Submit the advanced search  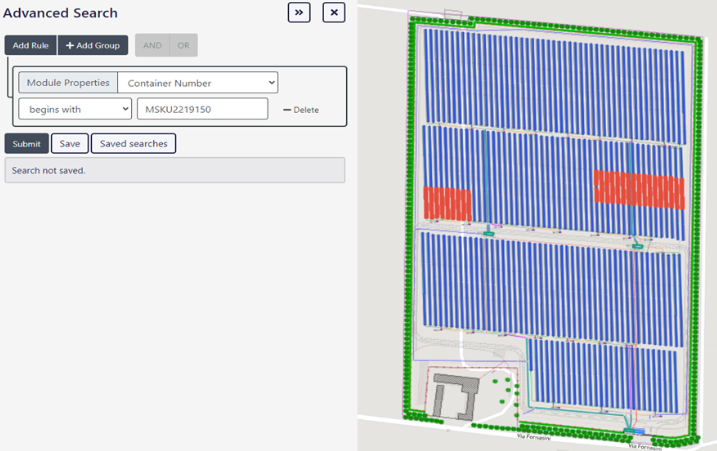(x=27, y=144)
